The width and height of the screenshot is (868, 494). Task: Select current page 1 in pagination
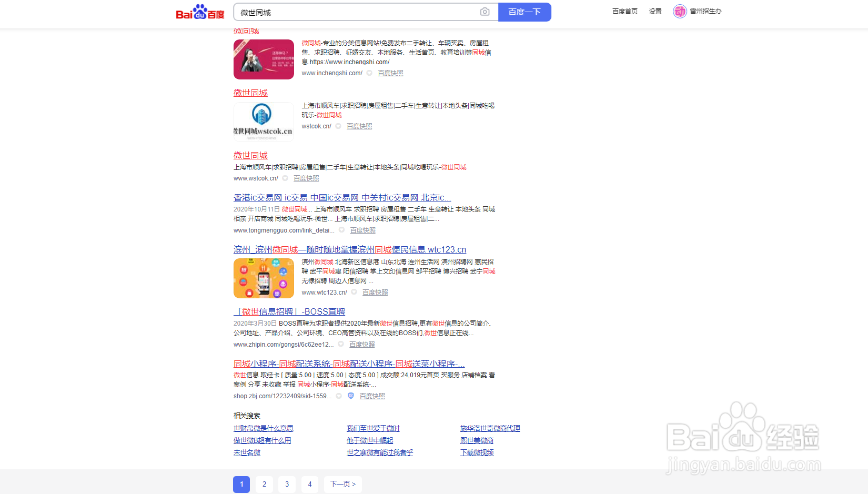tap(241, 484)
